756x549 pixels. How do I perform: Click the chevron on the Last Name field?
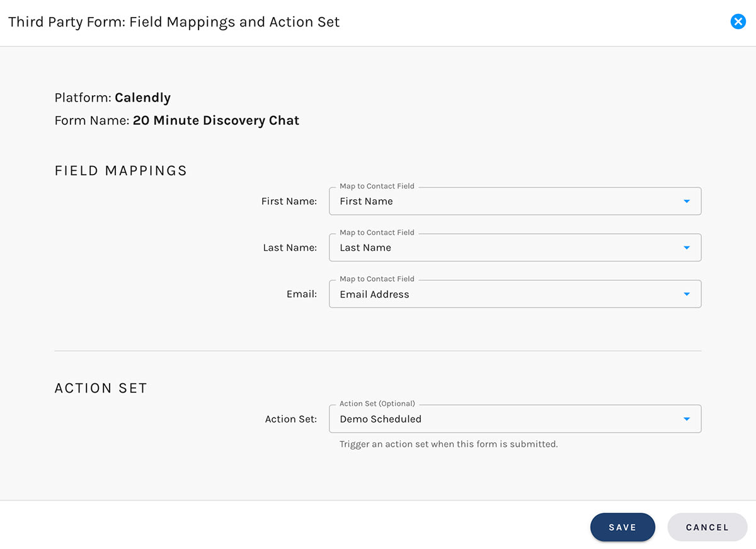coord(687,247)
